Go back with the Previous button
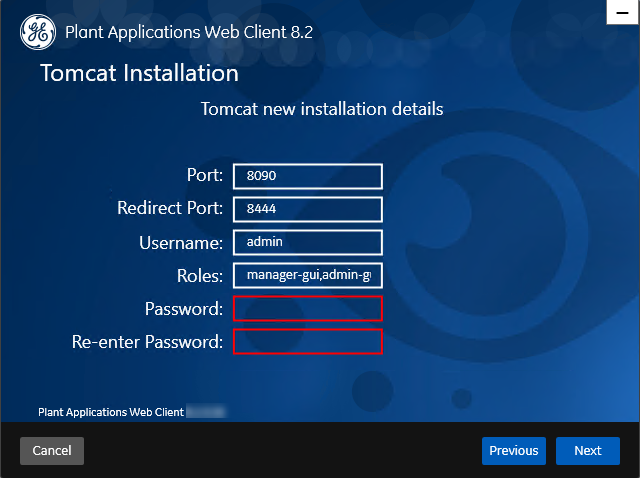640x478 pixels. 514,451
